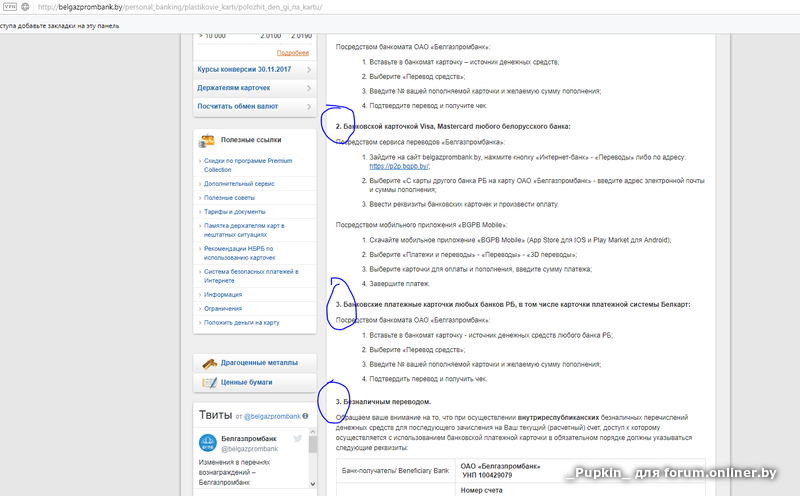Screen dimensions: 800x496
Task: Click the tweets widget scroll-down arrow
Action: (x=313, y=484)
